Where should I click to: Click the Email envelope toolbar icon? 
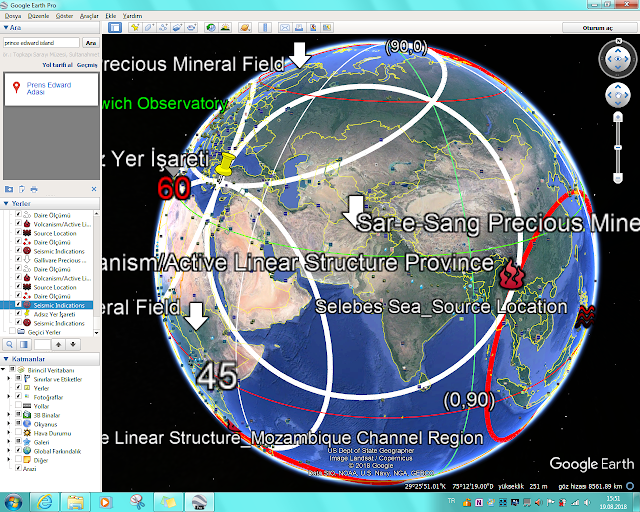point(285,27)
